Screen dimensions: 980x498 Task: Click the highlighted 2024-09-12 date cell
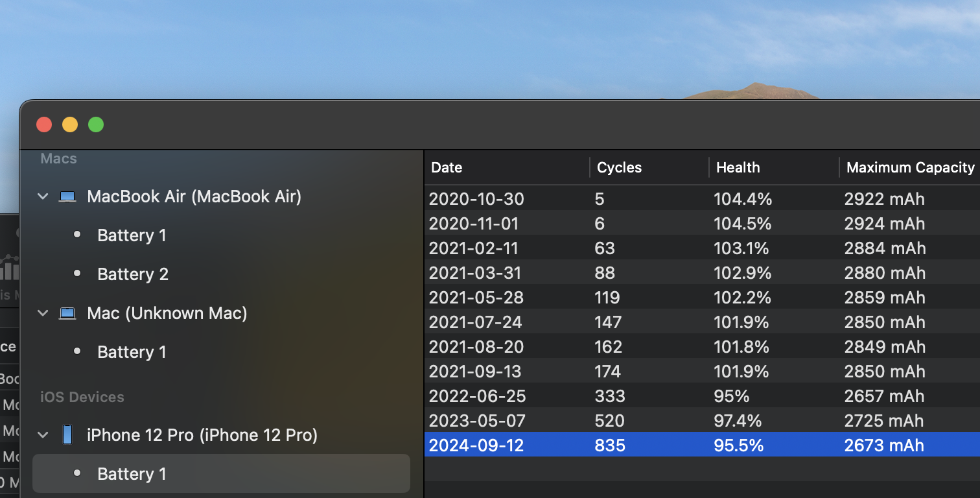point(476,445)
